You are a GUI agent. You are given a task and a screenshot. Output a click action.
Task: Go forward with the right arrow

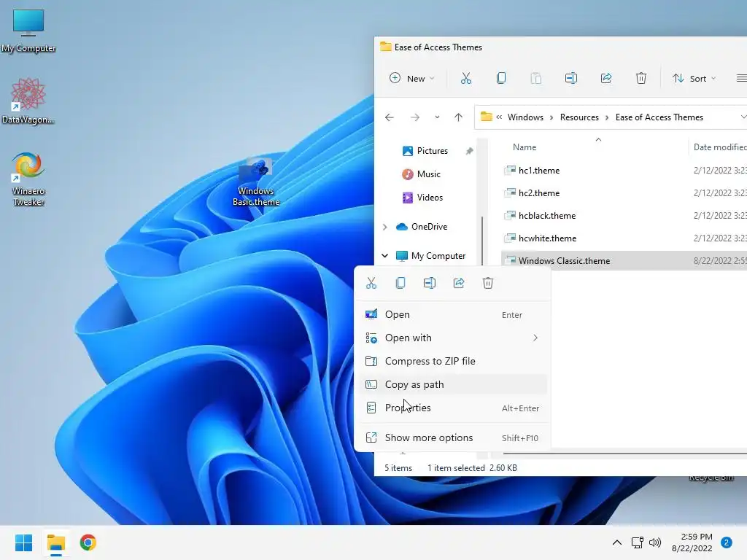click(415, 117)
